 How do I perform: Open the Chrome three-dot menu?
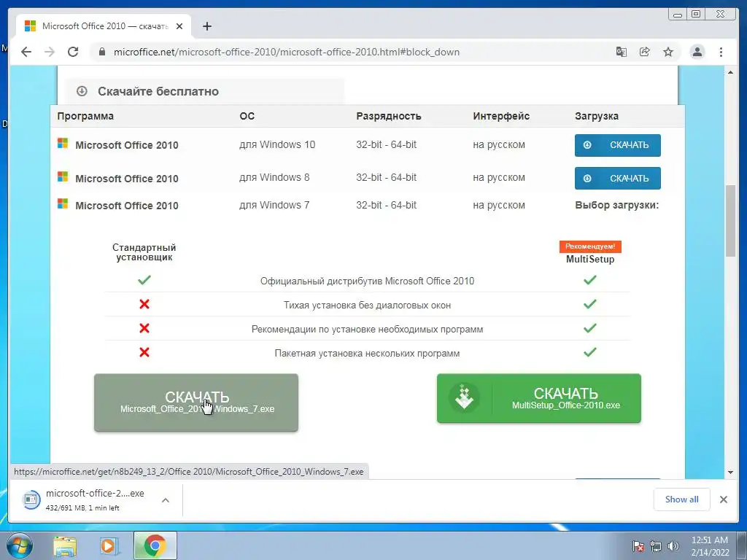[721, 52]
